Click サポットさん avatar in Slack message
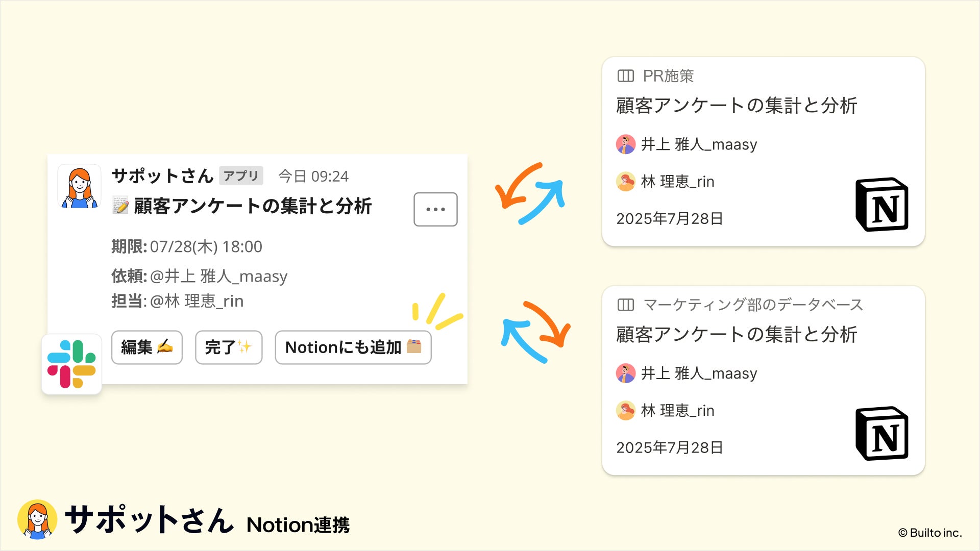980x551 pixels. 79,187
